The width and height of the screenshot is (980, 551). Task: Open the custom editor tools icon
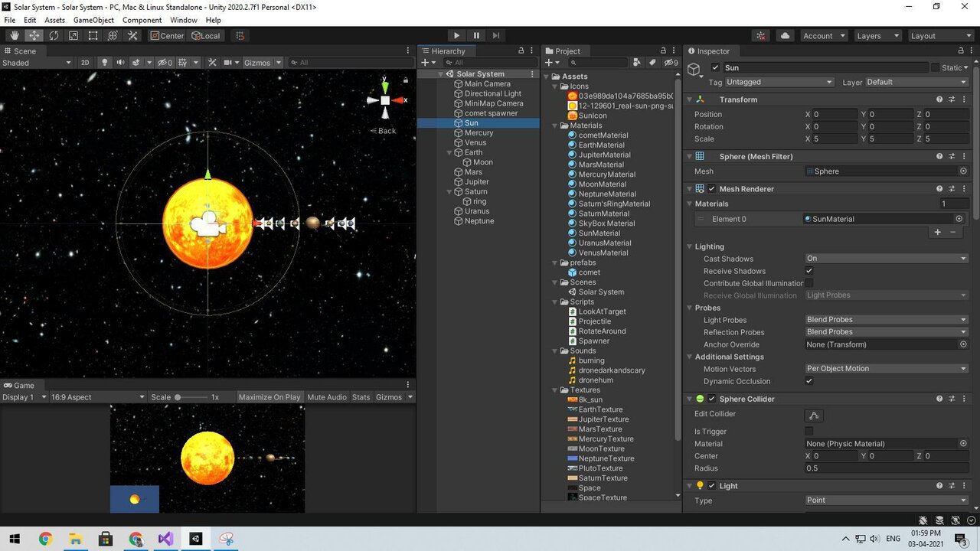click(132, 36)
